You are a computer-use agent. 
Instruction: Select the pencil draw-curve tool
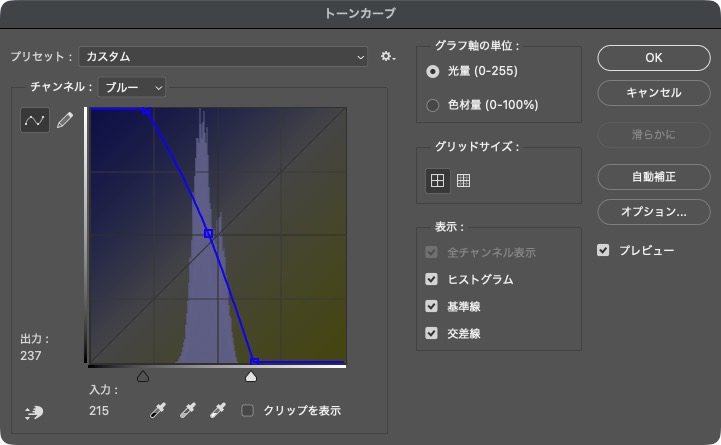point(65,120)
